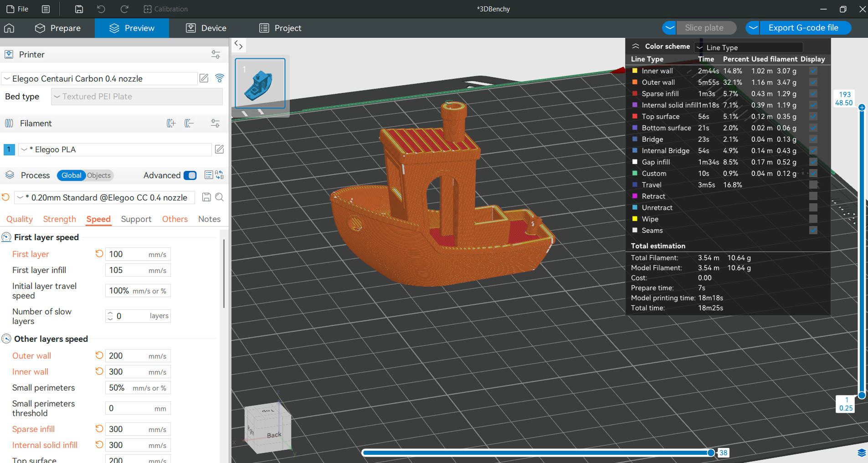Open the Elegoo PLA filament dropdown
The height and width of the screenshot is (463, 868).
(x=115, y=149)
